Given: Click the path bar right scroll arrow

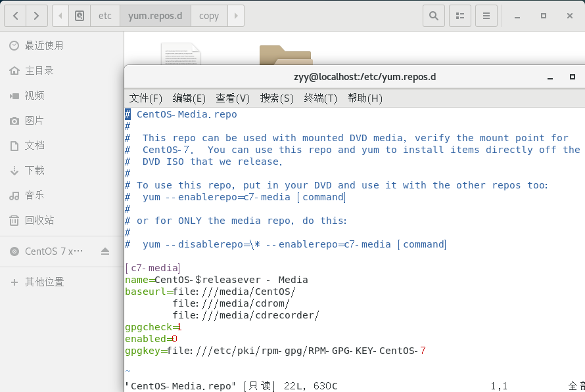Looking at the screenshot, I should point(236,16).
